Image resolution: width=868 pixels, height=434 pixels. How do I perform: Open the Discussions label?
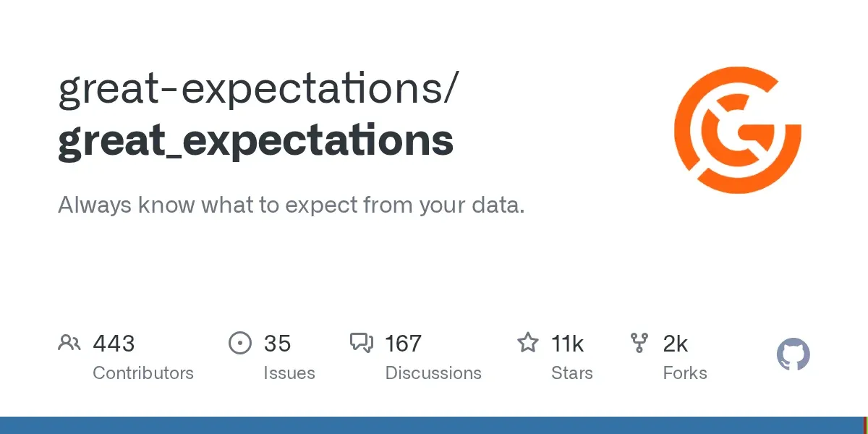(433, 373)
